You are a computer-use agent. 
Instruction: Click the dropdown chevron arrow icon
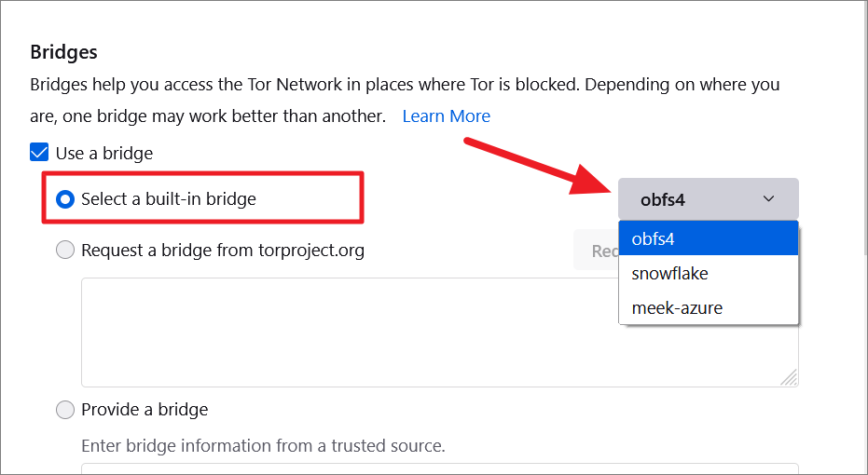click(768, 198)
